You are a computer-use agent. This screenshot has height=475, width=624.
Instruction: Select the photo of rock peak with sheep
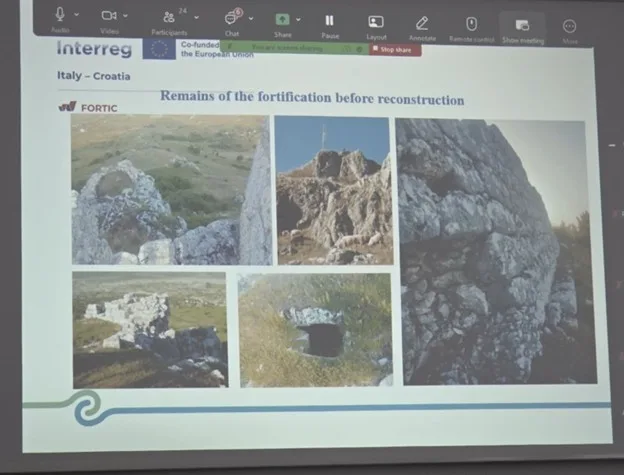[x=333, y=191]
